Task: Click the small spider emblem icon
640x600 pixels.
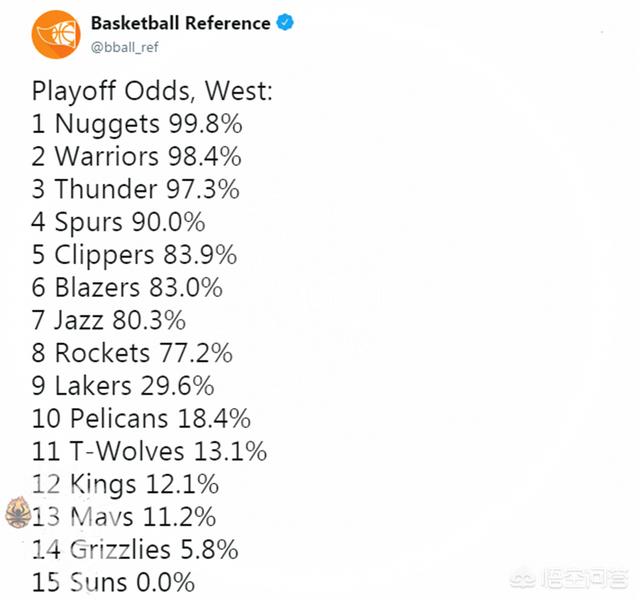Action: tap(18, 513)
